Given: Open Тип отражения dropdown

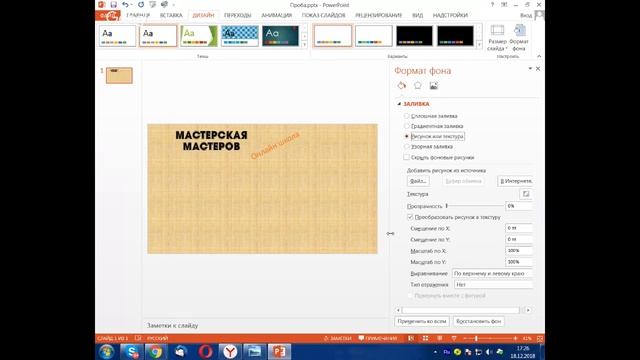Looking at the screenshot, I should coord(493,284).
